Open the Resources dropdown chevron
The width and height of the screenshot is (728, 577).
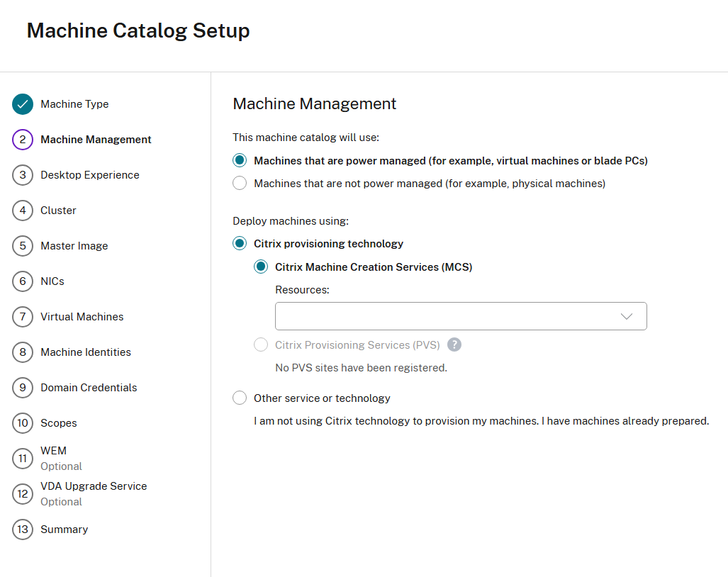point(627,316)
